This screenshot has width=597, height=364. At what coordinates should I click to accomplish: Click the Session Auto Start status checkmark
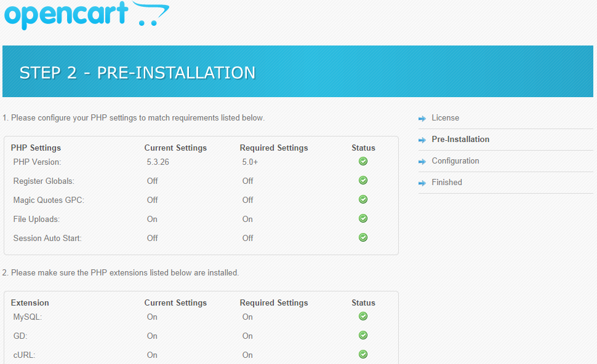point(363,237)
